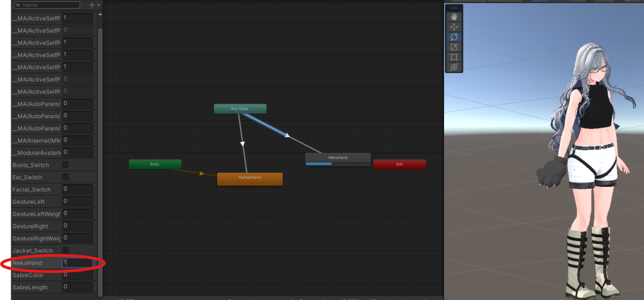Select the HumanHand state node
This screenshot has width=644, height=300.
(x=250, y=179)
